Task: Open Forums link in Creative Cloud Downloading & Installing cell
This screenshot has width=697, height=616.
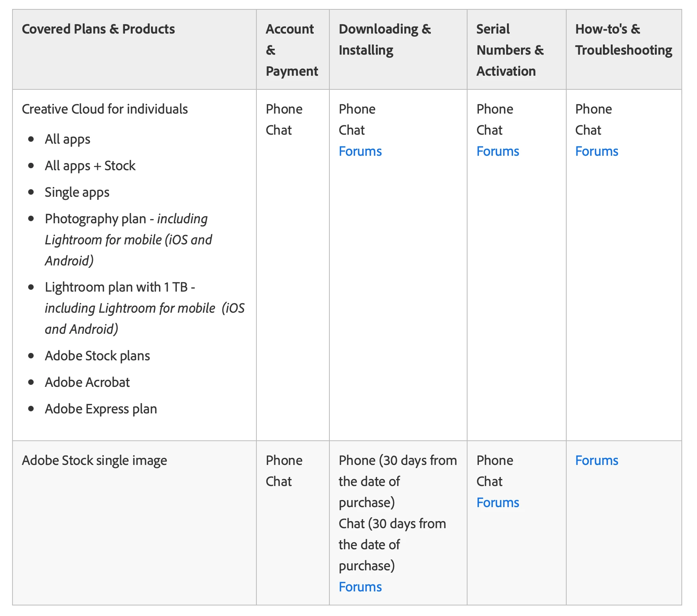Action: [x=360, y=151]
